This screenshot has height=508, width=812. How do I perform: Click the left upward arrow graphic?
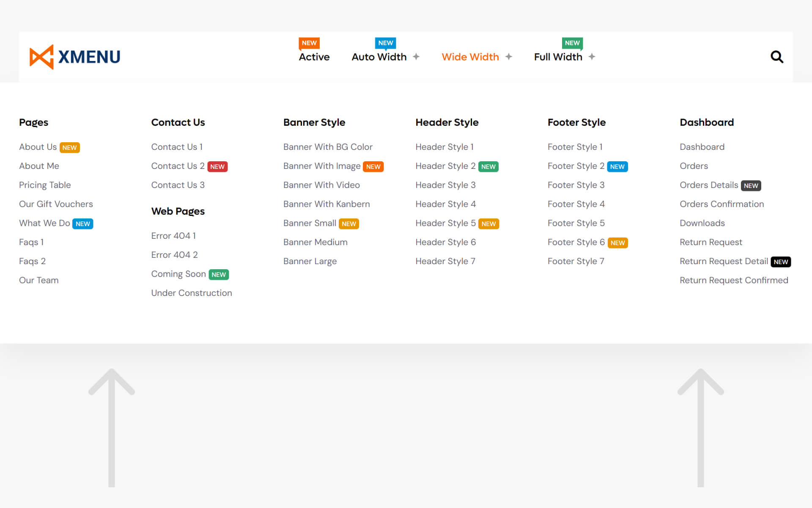[x=112, y=427]
